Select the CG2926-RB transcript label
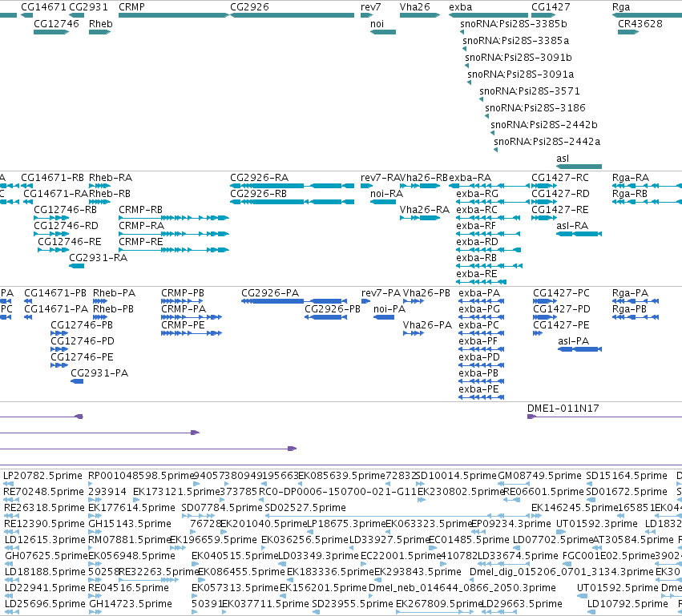The width and height of the screenshot is (682, 616). [x=258, y=193]
